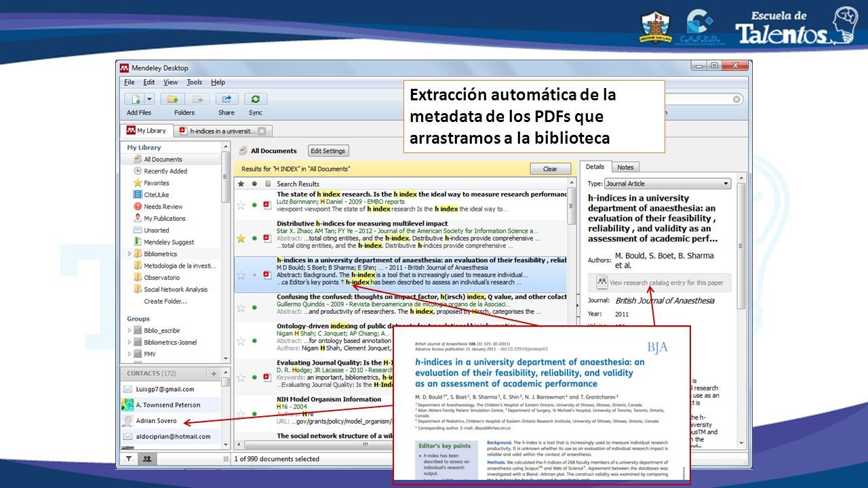Select All Documents in My Library
The image size is (868, 488).
pyautogui.click(x=163, y=159)
